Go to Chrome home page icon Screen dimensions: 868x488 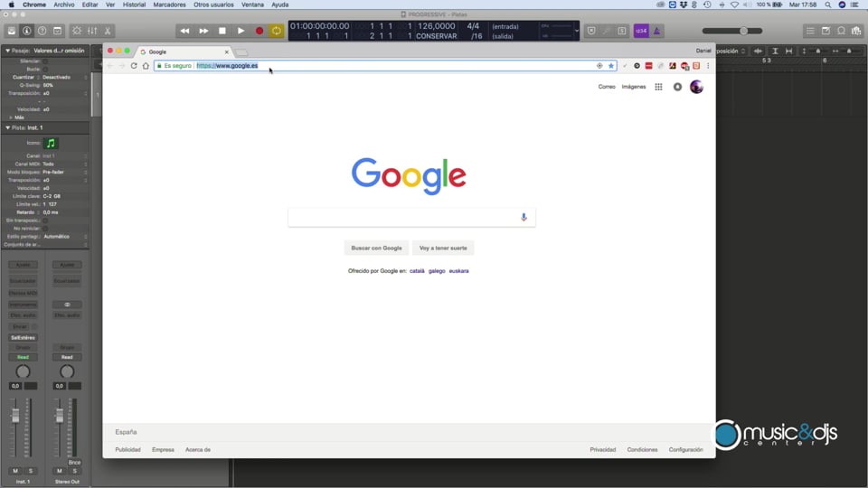tap(146, 66)
